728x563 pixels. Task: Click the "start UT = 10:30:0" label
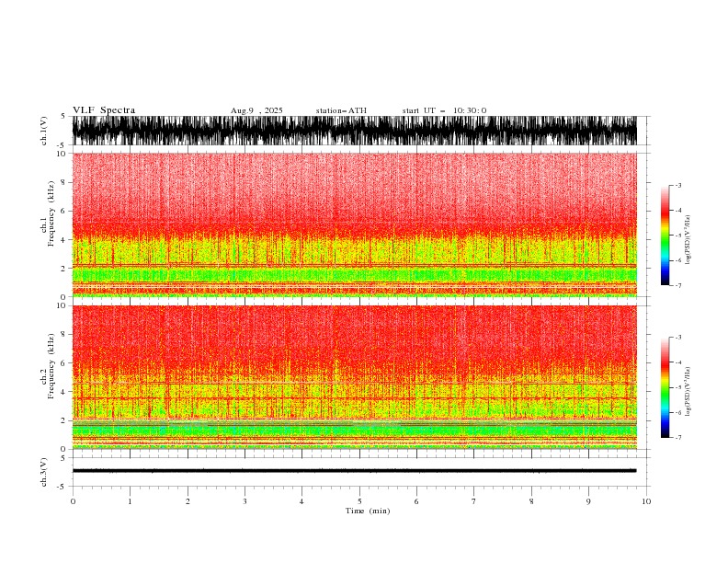(x=444, y=110)
